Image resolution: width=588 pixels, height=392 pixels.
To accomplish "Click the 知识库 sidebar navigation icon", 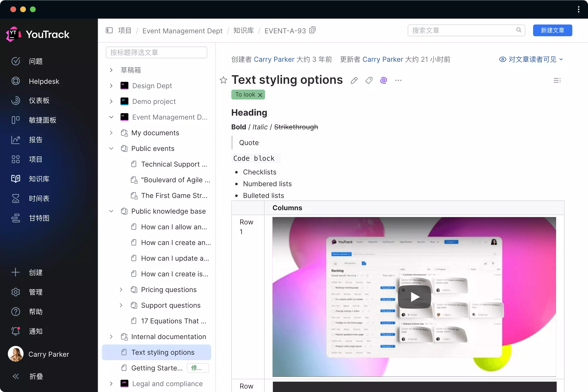I will [x=16, y=179].
